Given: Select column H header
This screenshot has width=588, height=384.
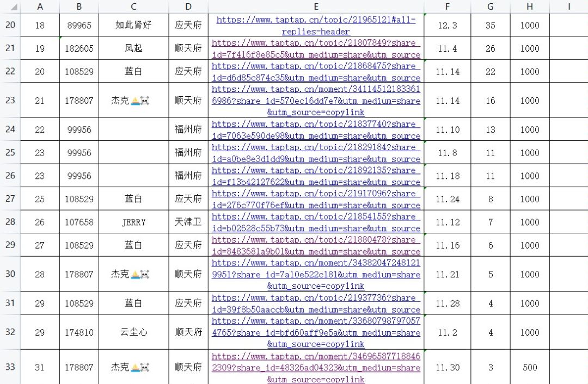Looking at the screenshot, I should (530, 7).
